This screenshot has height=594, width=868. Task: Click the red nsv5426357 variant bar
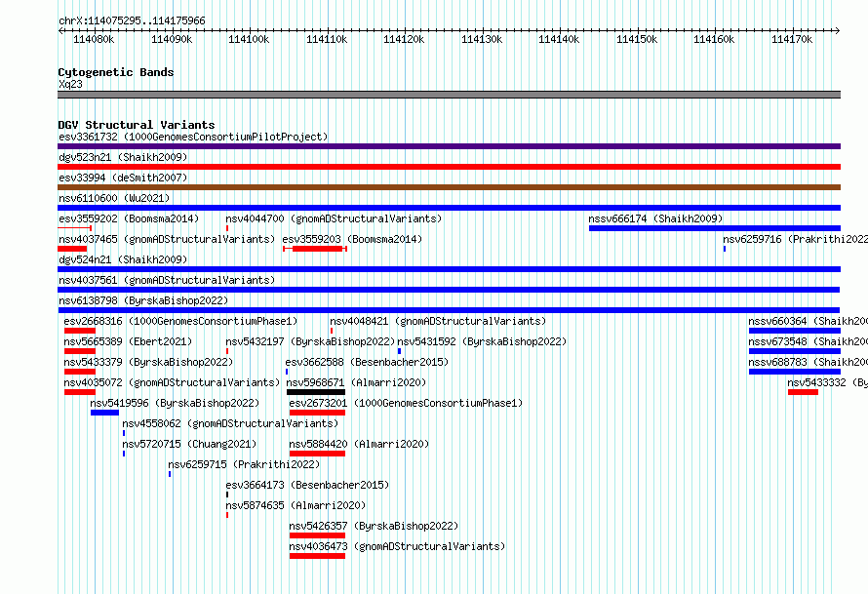pyautogui.click(x=317, y=535)
